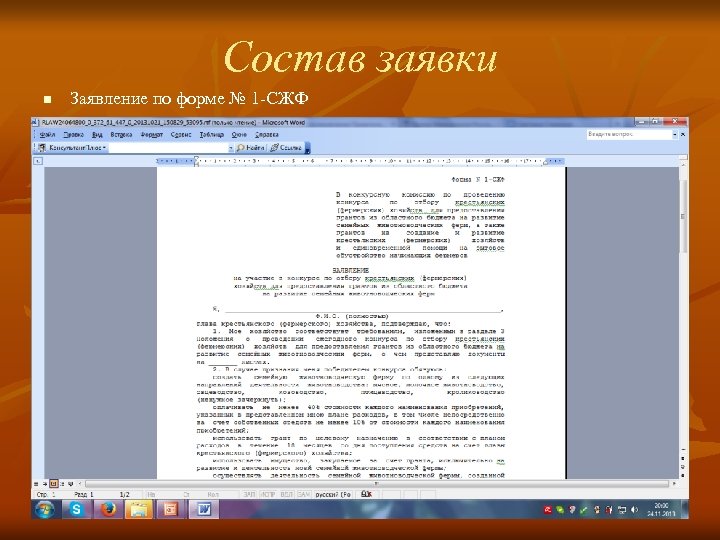Screen dimensions: 720x540
Task: Open toolbar options arrow after Ссылка
Action: (x=308, y=148)
